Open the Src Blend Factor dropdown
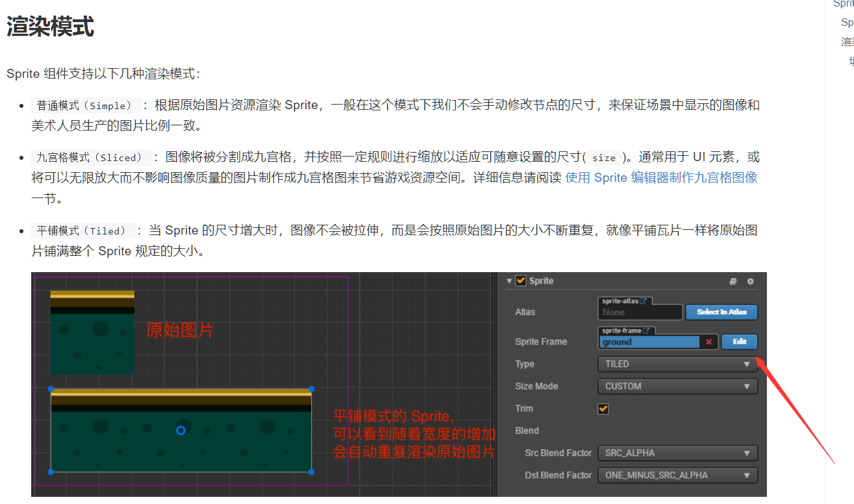Viewport: 854px width, 504px height. tap(677, 453)
